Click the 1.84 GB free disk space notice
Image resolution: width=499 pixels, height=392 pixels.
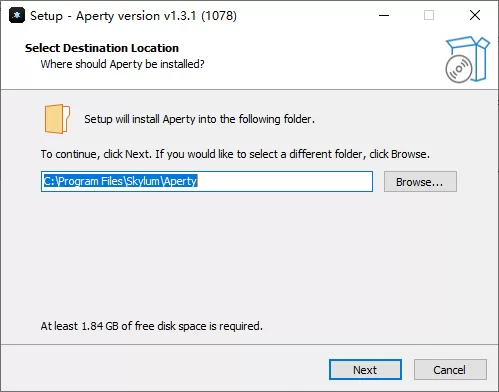point(152,326)
